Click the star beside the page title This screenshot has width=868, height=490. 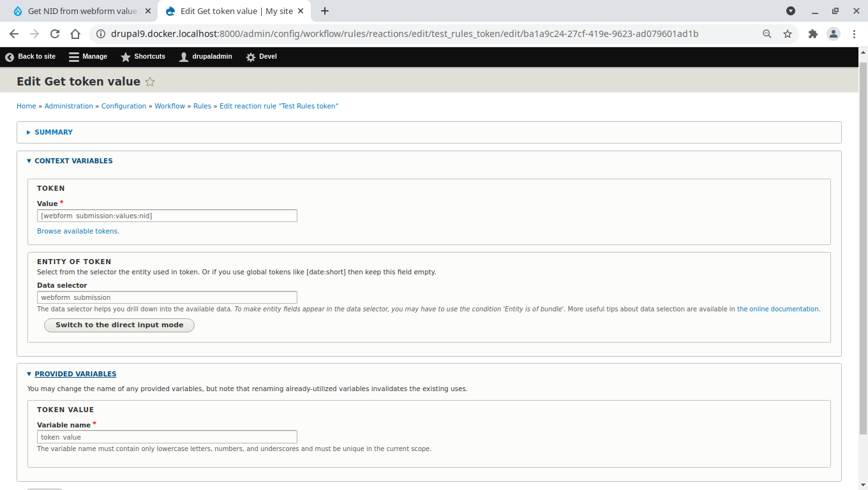click(149, 82)
